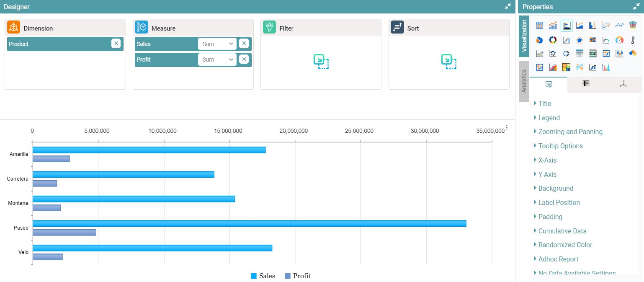The image size is (644, 282).
Task: Toggle Profit series in chart legend
Action: coord(298,276)
